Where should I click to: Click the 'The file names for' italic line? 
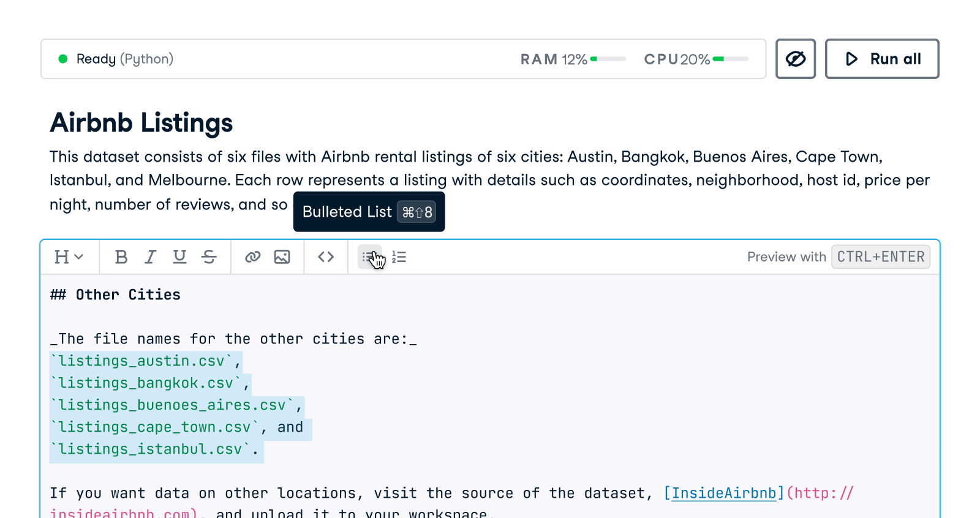[233, 339]
